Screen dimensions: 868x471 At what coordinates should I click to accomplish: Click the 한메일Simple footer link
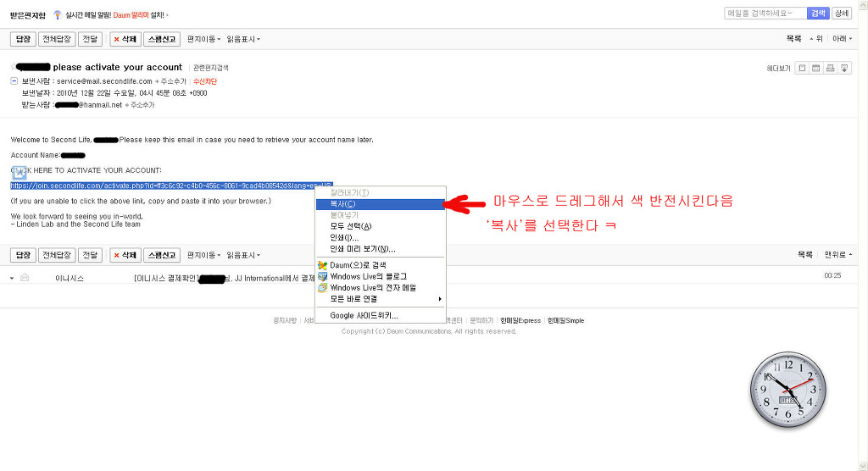coord(565,320)
